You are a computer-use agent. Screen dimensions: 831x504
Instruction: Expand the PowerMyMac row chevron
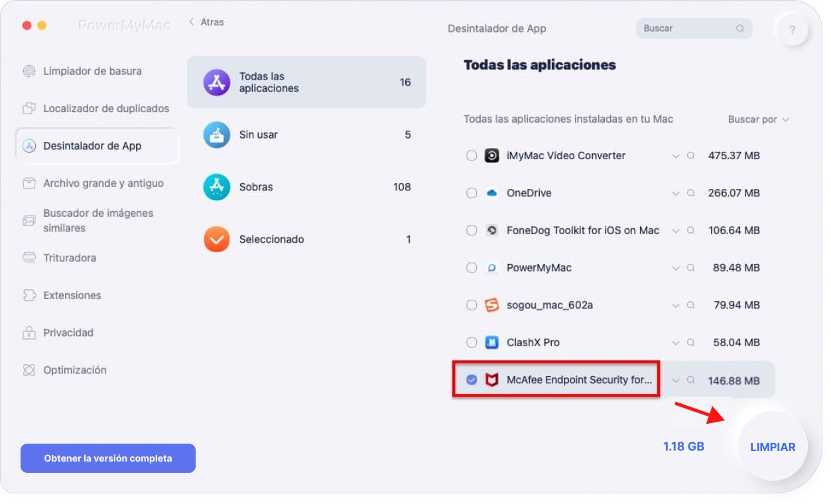[676, 268]
